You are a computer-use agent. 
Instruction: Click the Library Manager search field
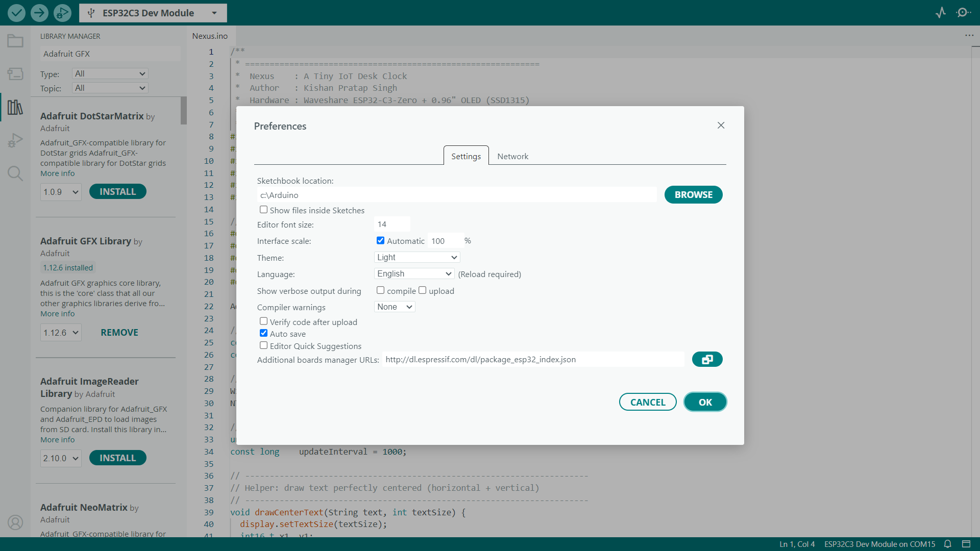(110, 54)
